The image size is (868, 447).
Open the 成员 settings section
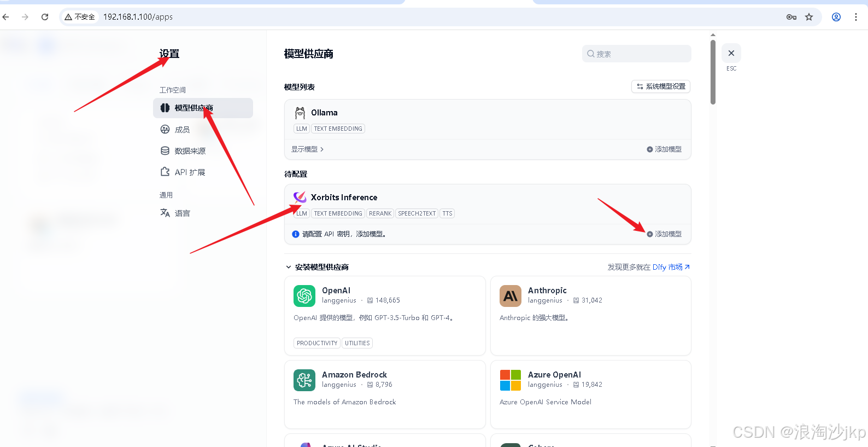point(203,130)
